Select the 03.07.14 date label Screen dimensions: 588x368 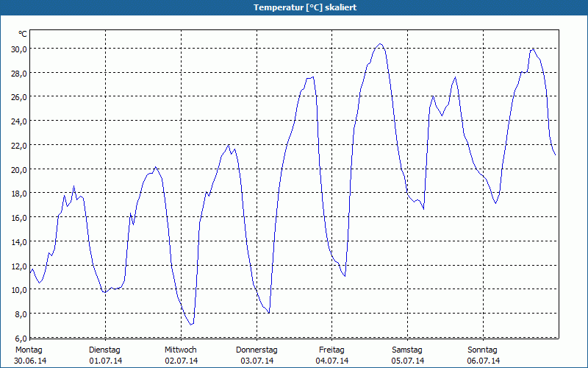[257, 361]
